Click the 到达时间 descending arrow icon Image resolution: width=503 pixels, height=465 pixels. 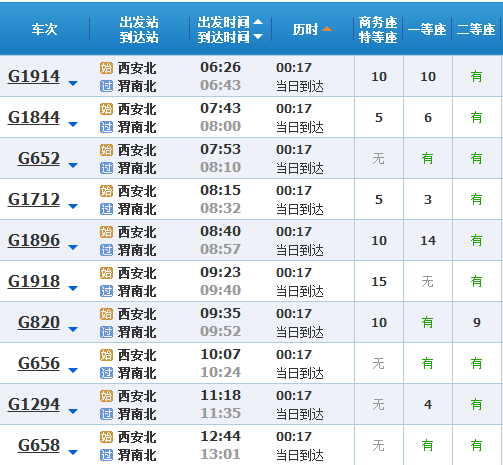(x=258, y=36)
